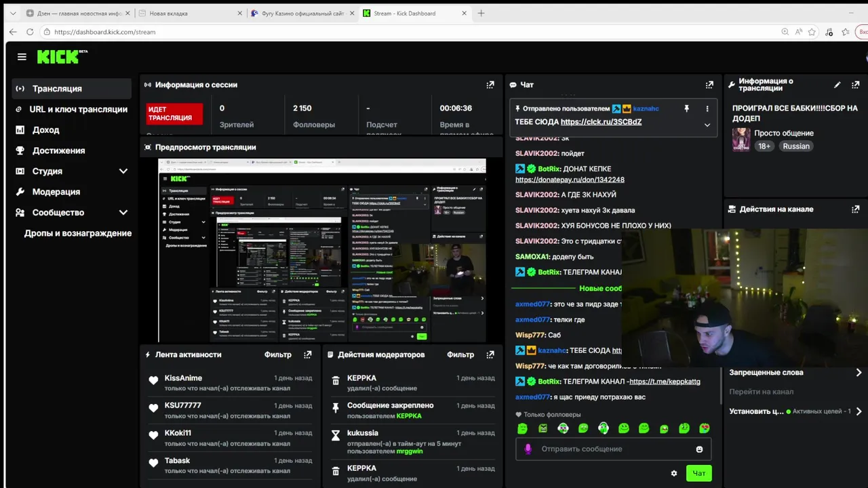
Task: Pop out the chat panel
Action: pyautogui.click(x=709, y=85)
